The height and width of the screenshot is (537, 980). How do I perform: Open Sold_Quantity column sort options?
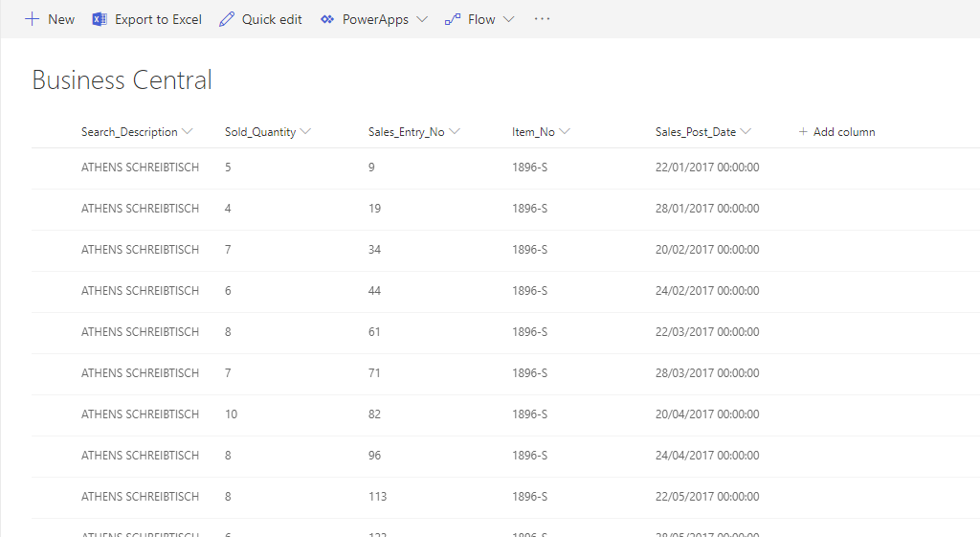[305, 132]
